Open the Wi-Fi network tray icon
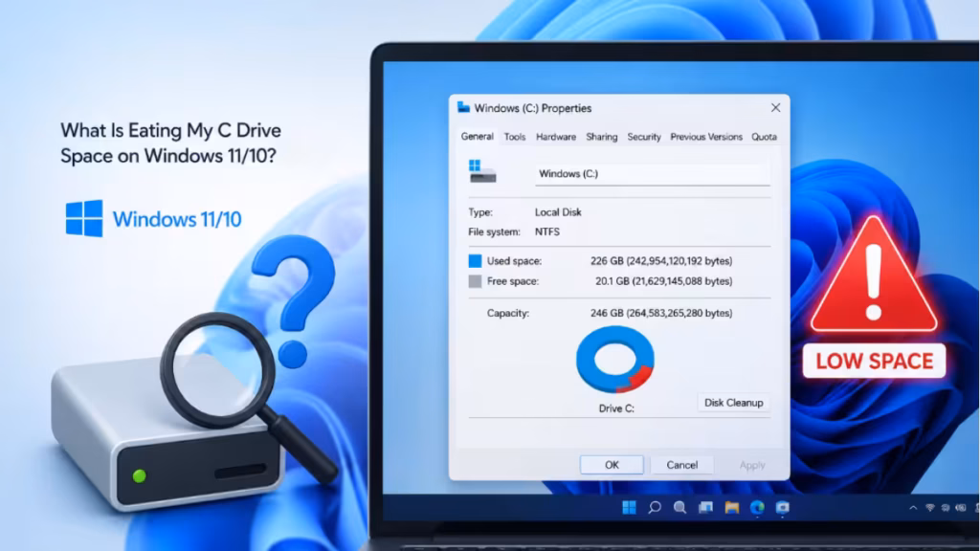Image resolution: width=980 pixels, height=551 pixels. [x=930, y=508]
